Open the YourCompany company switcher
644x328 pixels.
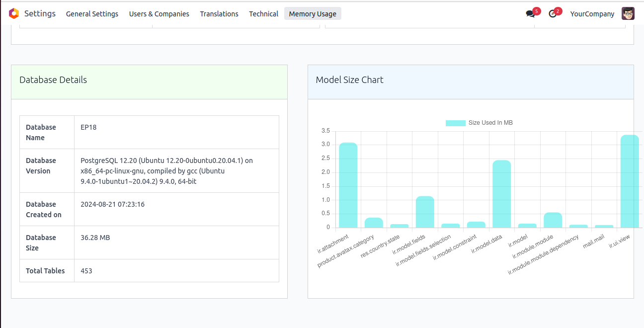[592, 14]
